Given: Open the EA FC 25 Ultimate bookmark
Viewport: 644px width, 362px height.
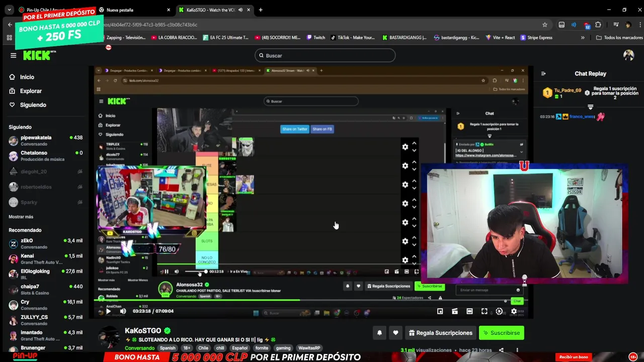Looking at the screenshot, I should pos(226,38).
